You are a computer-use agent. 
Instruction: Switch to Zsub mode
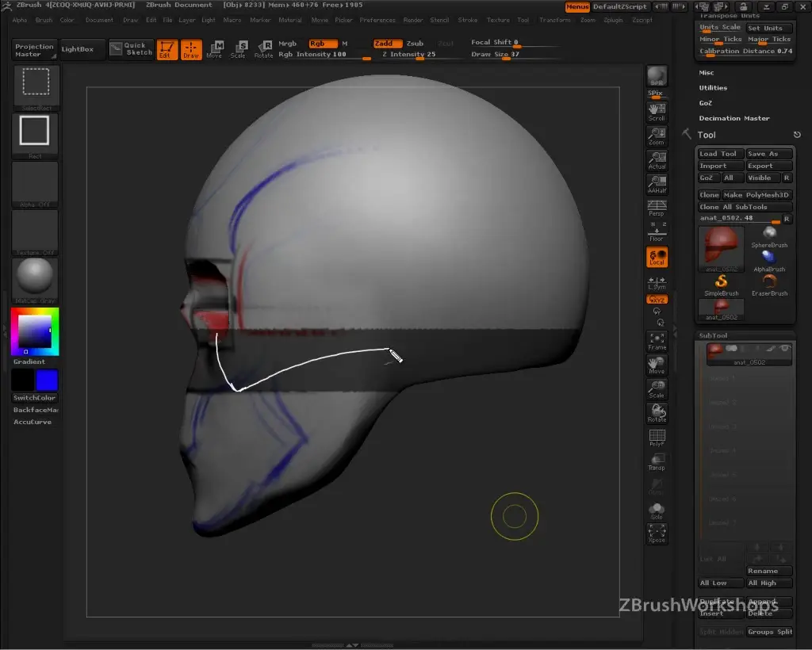click(x=415, y=44)
